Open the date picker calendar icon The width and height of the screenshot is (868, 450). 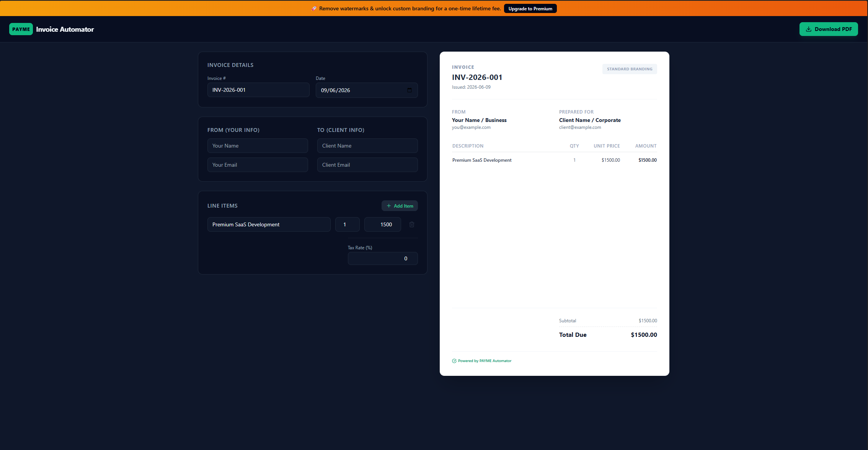pyautogui.click(x=410, y=90)
